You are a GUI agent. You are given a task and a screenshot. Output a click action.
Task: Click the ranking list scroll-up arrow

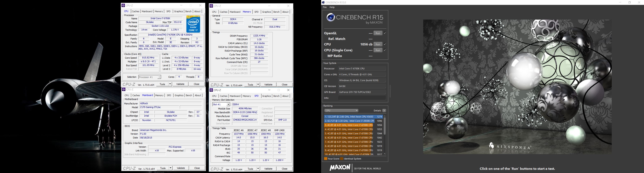(385, 116)
